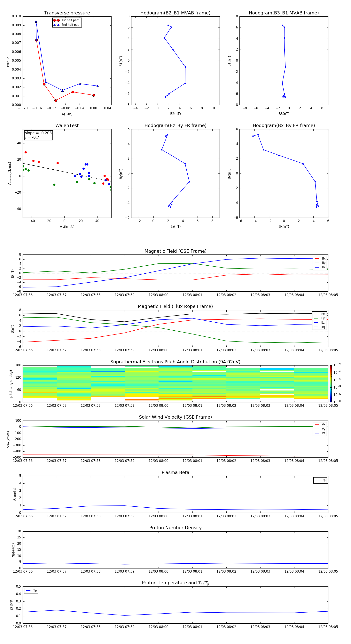Click the '1st half path' legend entry
Viewport: 351px width, 644px height.
click(66, 20)
